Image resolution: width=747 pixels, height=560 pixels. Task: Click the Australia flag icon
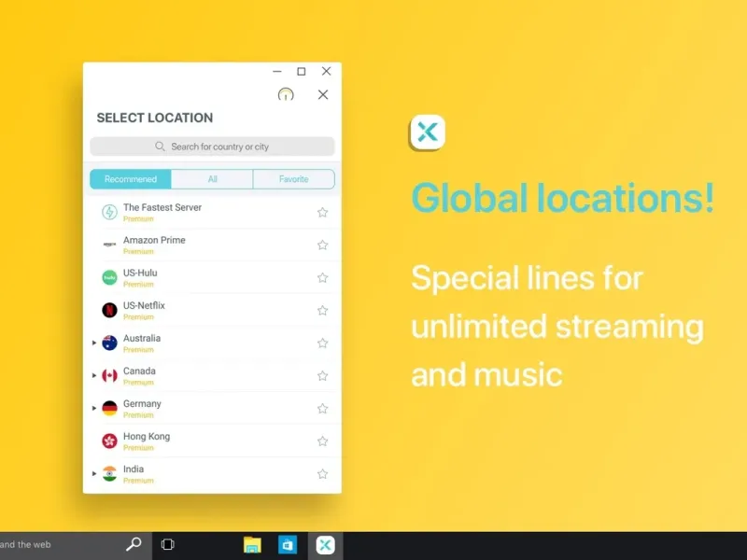(109, 343)
